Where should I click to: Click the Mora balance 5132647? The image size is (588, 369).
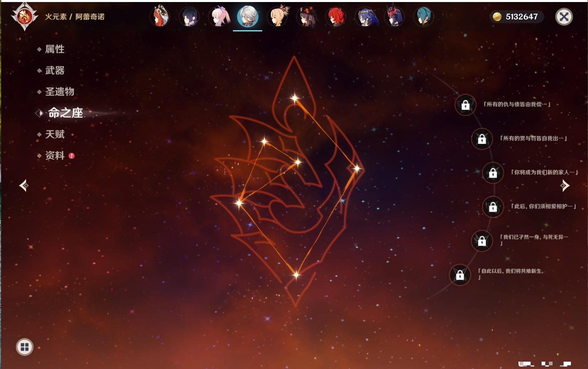(516, 17)
